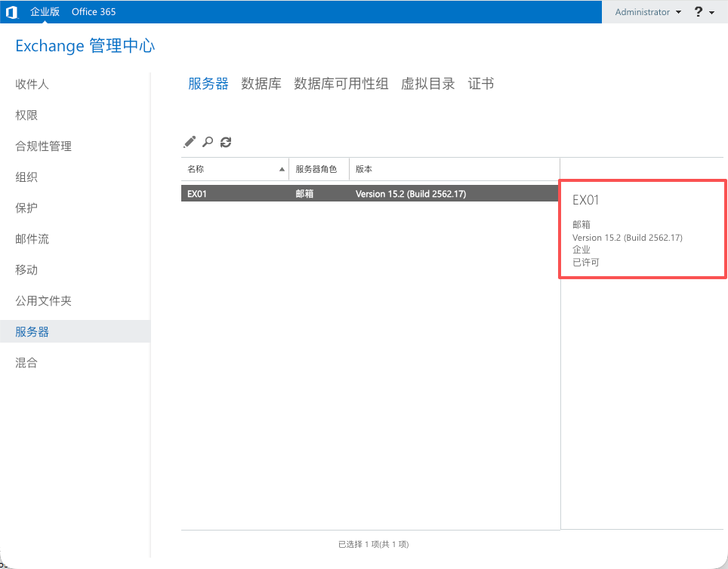Expand the Administrator account dropdown
The image size is (728, 569).
point(647,12)
